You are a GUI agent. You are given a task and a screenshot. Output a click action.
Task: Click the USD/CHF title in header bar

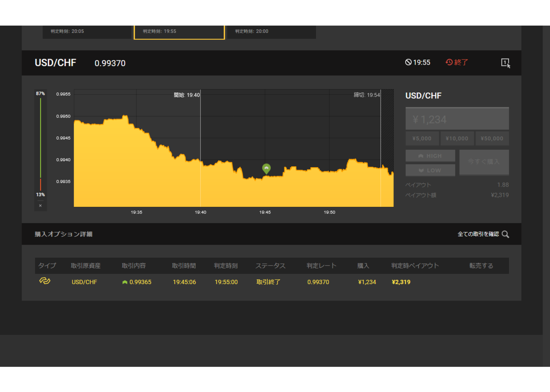pos(55,63)
